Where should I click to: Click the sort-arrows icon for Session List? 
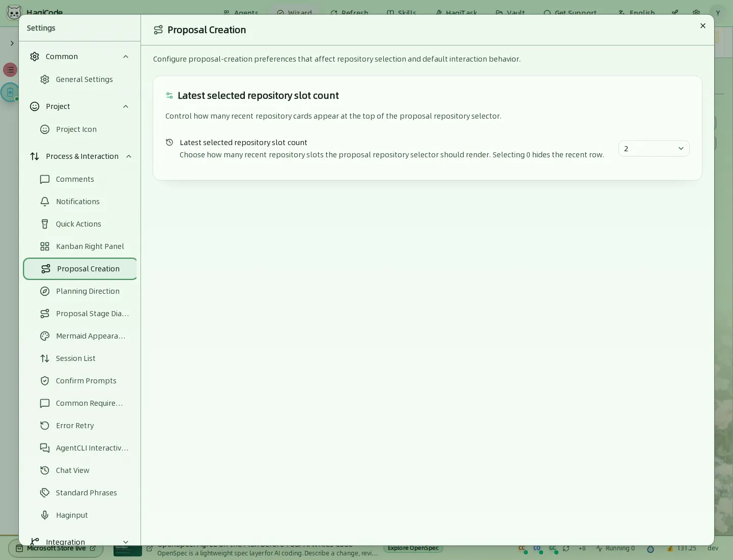(45, 358)
